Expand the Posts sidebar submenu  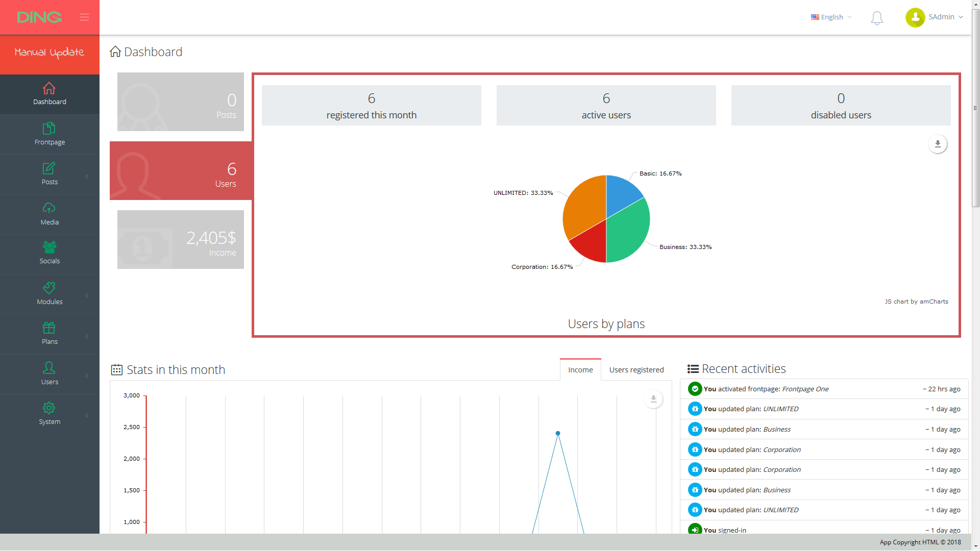tap(87, 176)
